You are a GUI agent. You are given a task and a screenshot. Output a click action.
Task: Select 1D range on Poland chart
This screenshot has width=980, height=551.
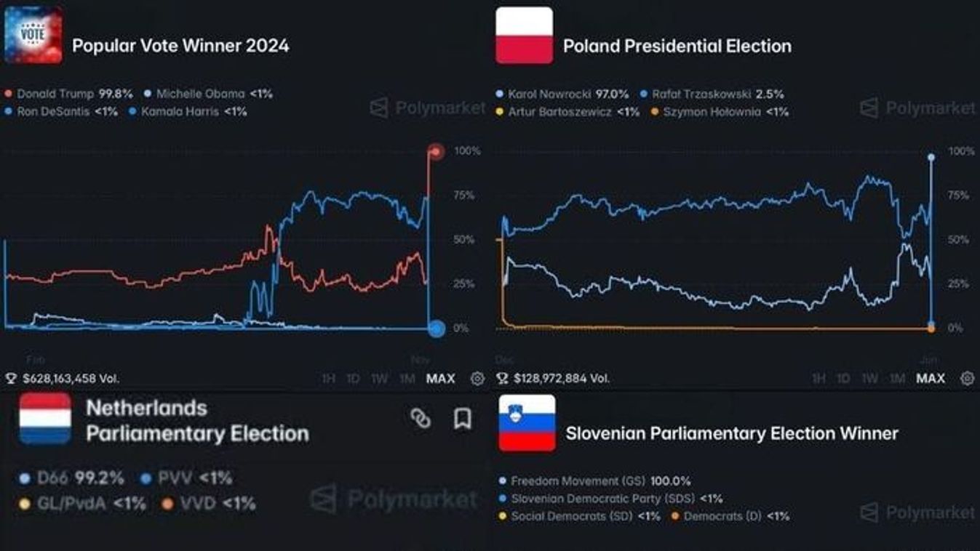click(x=842, y=379)
